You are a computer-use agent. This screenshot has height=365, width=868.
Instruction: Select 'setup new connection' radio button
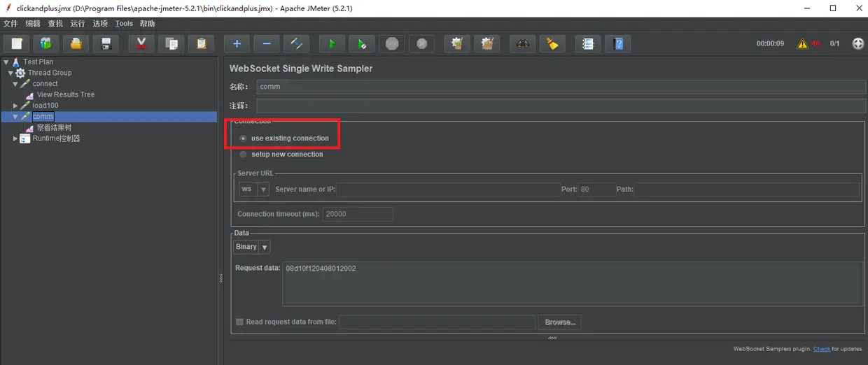243,155
